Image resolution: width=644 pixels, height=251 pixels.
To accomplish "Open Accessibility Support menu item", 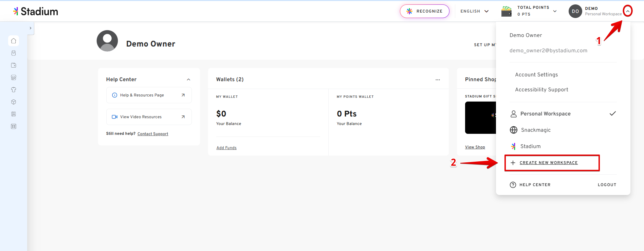I will (x=541, y=90).
